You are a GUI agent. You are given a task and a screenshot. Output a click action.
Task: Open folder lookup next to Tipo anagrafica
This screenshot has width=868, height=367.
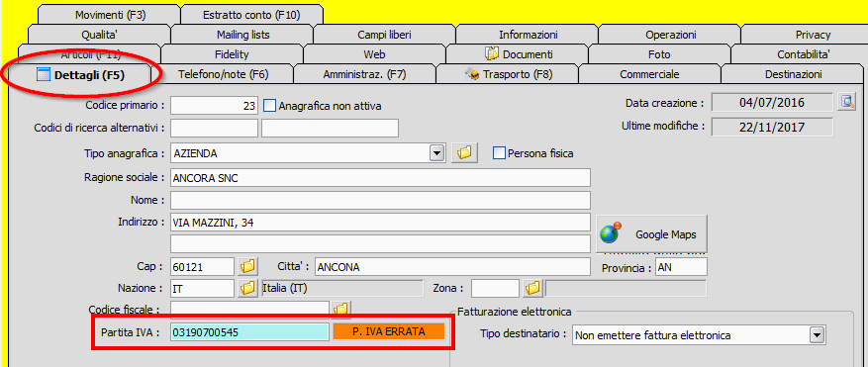pyautogui.click(x=465, y=153)
